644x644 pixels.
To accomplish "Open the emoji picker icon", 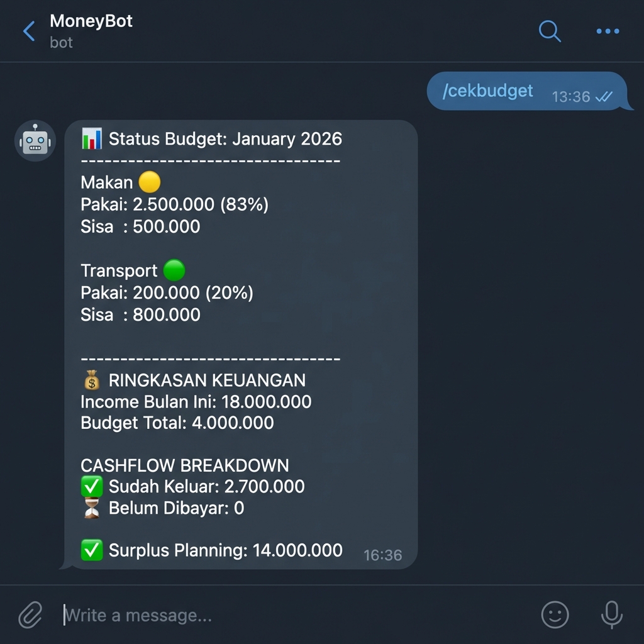I will (554, 615).
